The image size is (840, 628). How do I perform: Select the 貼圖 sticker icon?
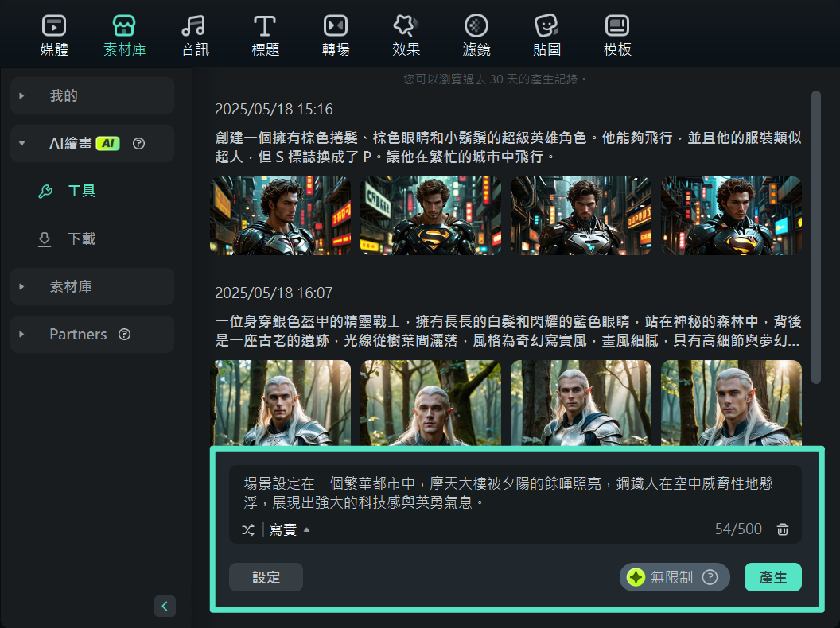click(x=546, y=25)
